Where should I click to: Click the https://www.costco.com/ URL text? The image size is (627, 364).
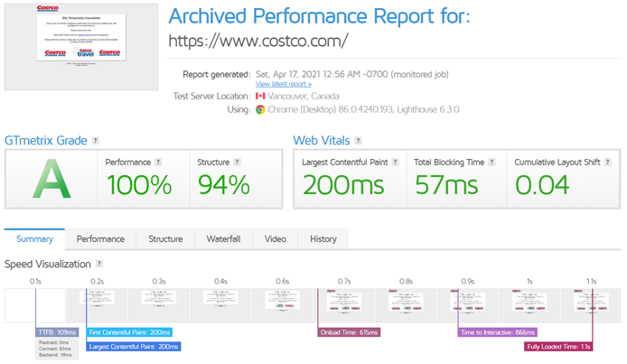[x=258, y=41]
